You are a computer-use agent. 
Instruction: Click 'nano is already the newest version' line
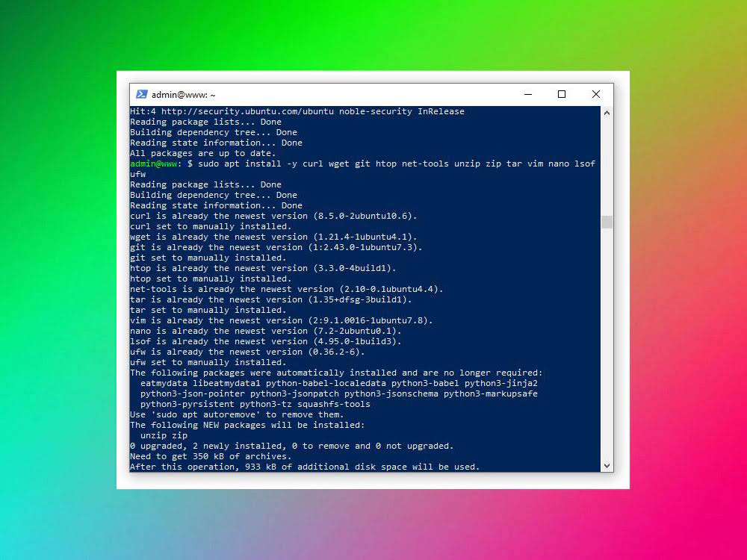tap(266, 332)
